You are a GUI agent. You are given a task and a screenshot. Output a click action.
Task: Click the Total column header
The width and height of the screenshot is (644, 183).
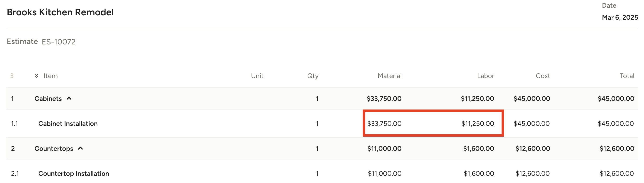[627, 76]
